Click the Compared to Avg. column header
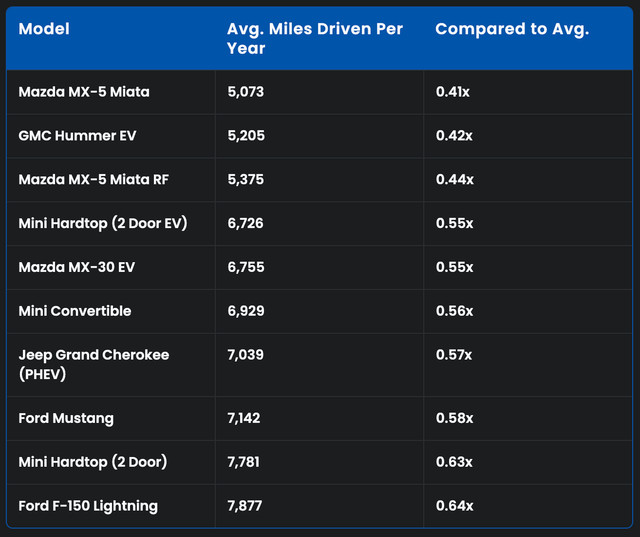 [x=511, y=30]
